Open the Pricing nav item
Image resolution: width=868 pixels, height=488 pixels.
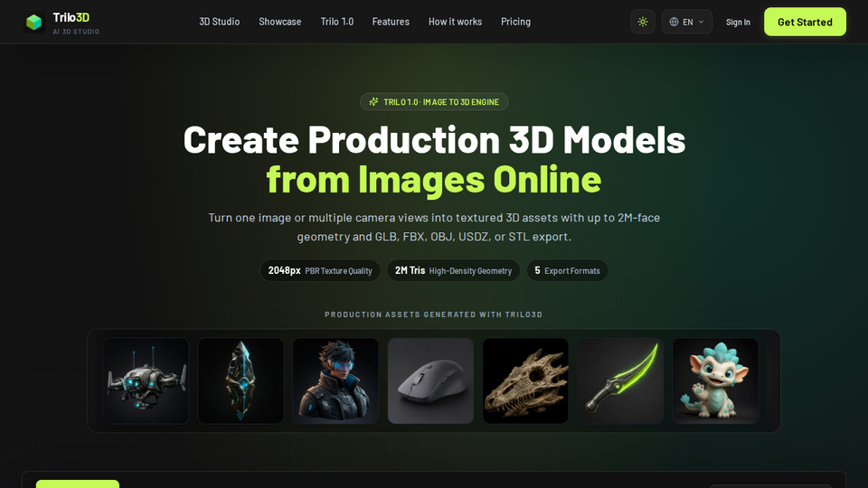[x=516, y=22]
